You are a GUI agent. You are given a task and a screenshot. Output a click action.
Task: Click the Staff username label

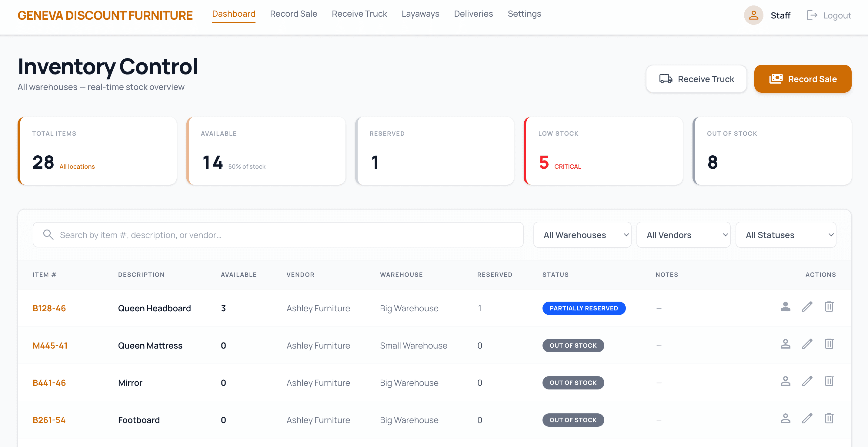780,15
